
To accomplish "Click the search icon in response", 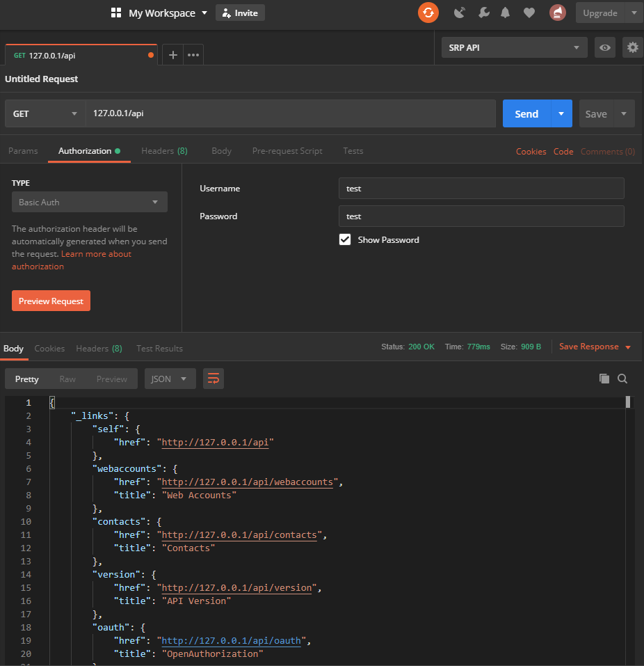I will click(622, 379).
